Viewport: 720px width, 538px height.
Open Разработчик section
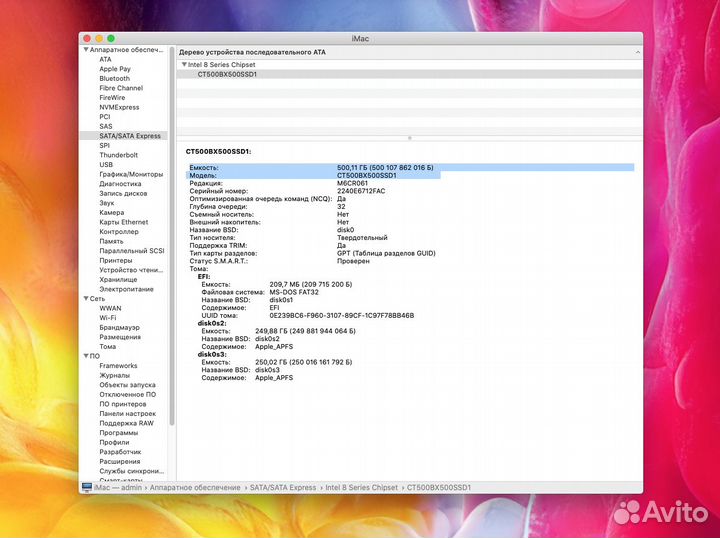[120, 452]
